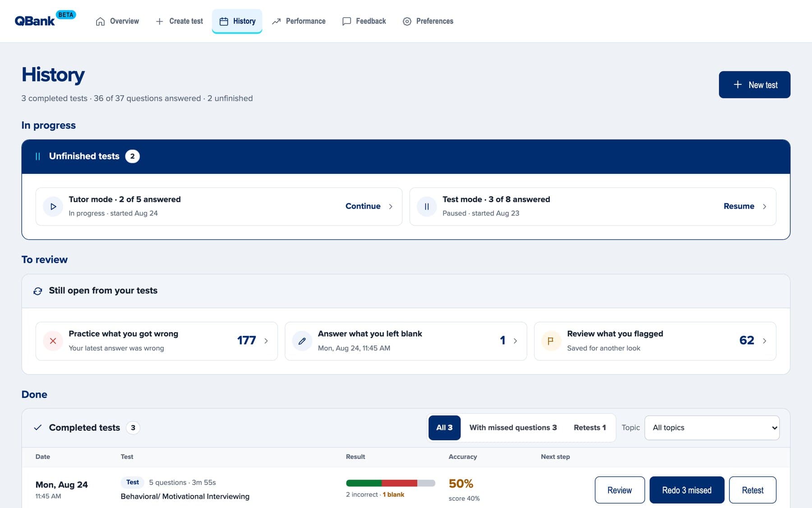Open the Preferences tab
The height and width of the screenshot is (508, 812).
point(428,21)
